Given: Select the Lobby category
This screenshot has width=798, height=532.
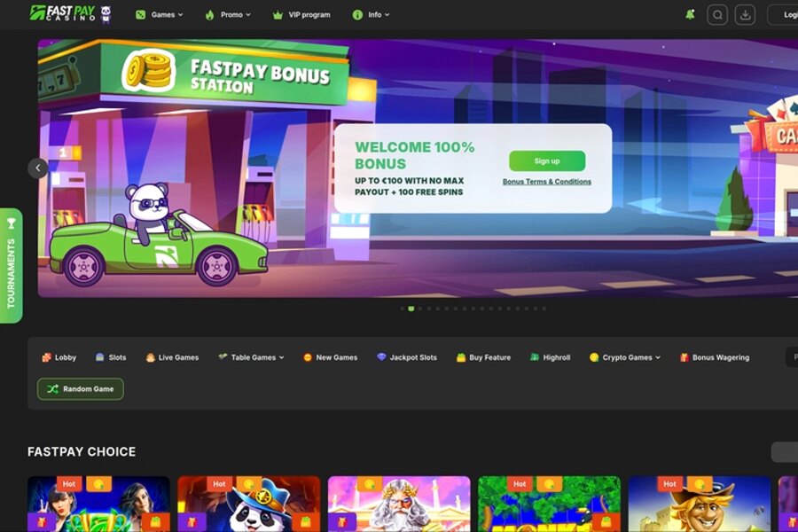Looking at the screenshot, I should click(59, 357).
